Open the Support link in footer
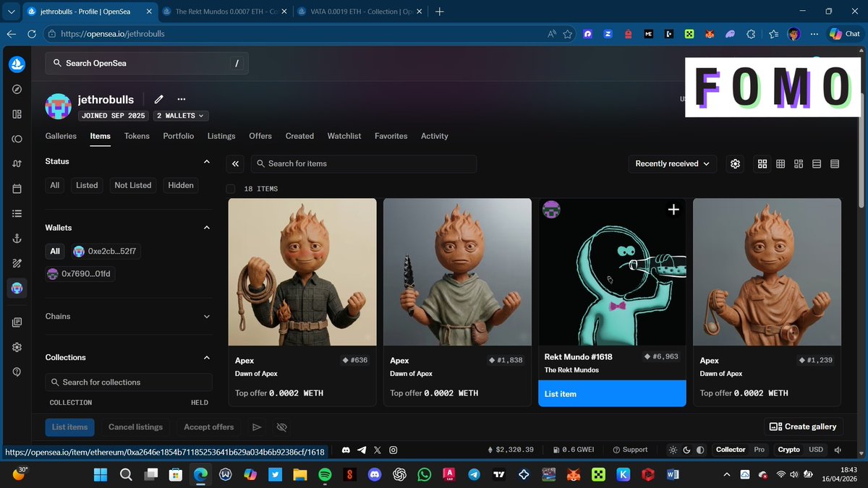The image size is (868, 488). tap(629, 450)
